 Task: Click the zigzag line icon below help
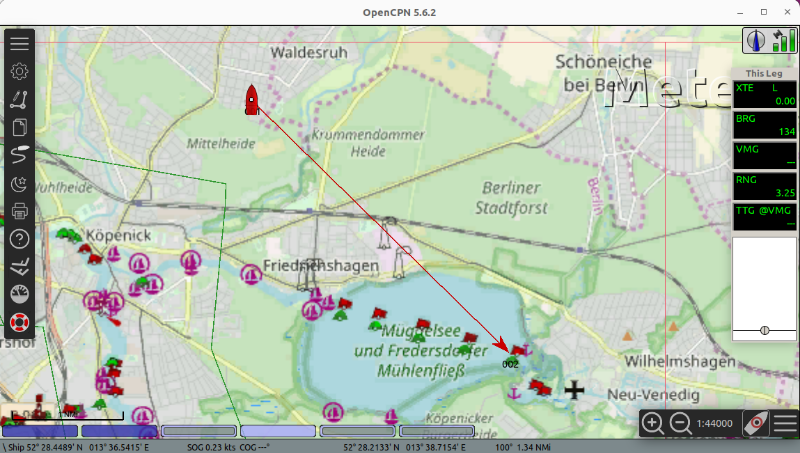[x=19, y=266]
